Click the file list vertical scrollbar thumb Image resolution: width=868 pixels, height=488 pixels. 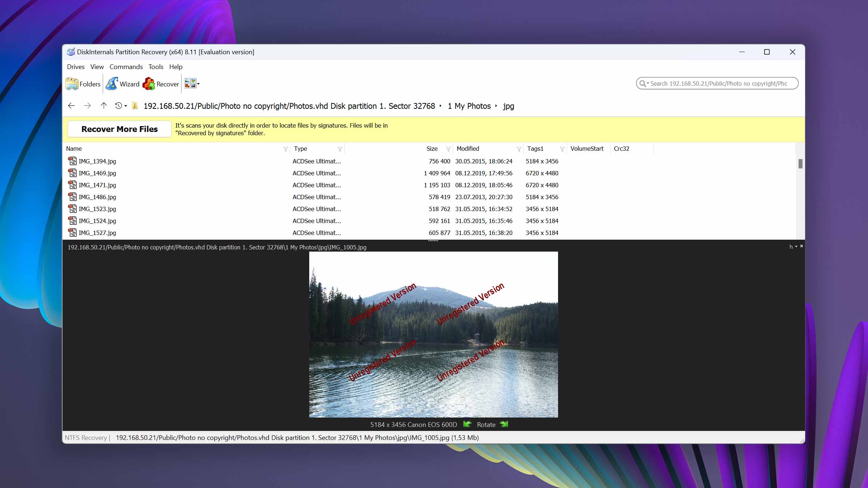point(800,164)
